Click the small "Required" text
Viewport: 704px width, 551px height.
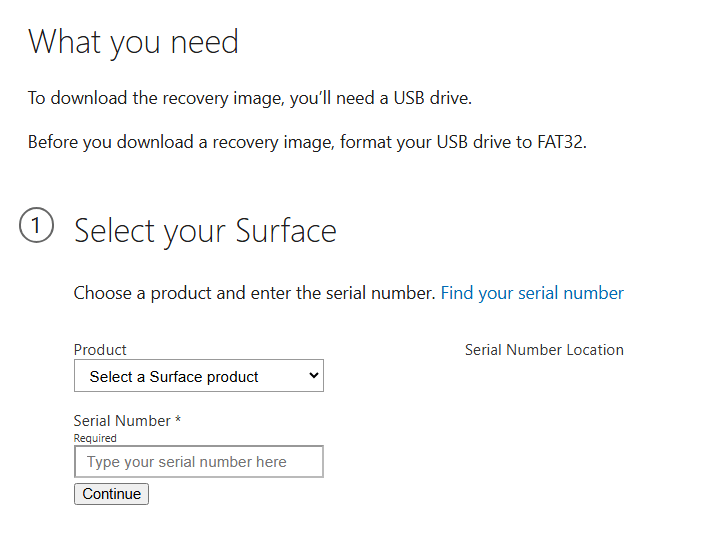click(x=95, y=438)
